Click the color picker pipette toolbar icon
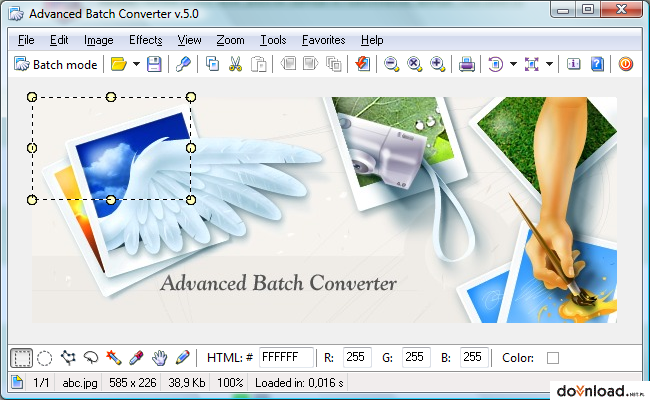Screen dimensions: 650x400 coord(183,64)
